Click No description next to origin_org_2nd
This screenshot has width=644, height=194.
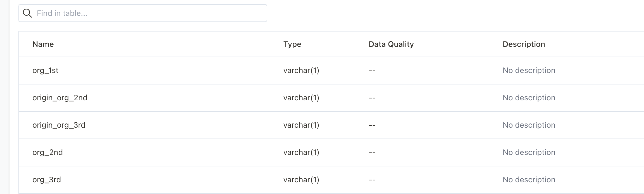(529, 98)
